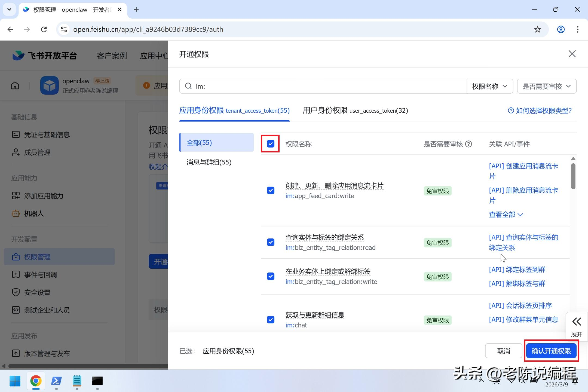Click 确认开通权限 confirm button

(551, 351)
